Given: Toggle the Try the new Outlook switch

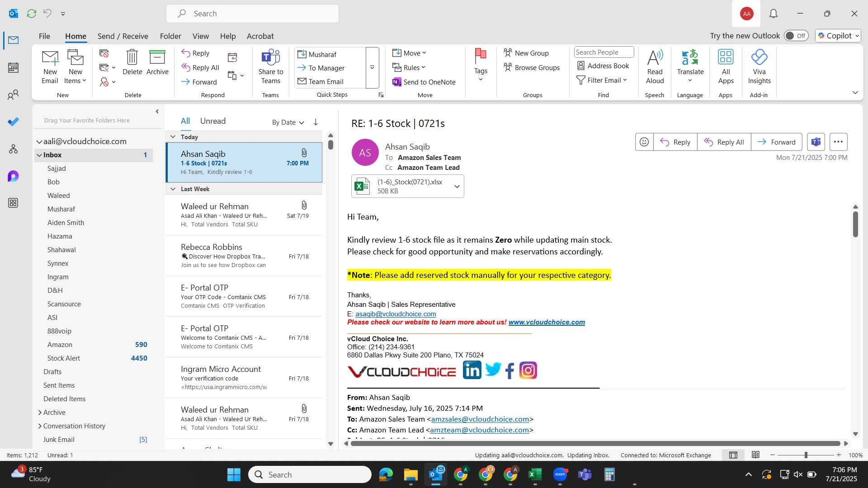Looking at the screenshot, I should 796,36.
